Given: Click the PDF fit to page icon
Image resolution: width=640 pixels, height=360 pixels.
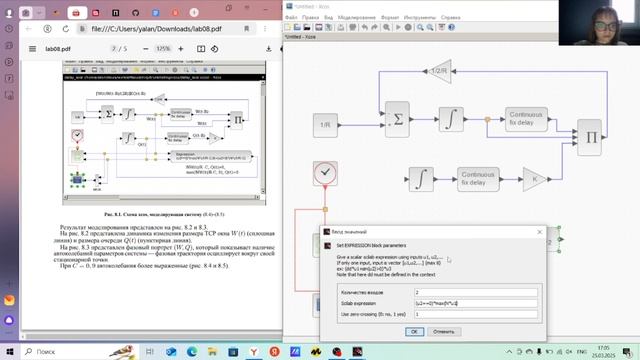Looking at the screenshot, I should 201,49.
